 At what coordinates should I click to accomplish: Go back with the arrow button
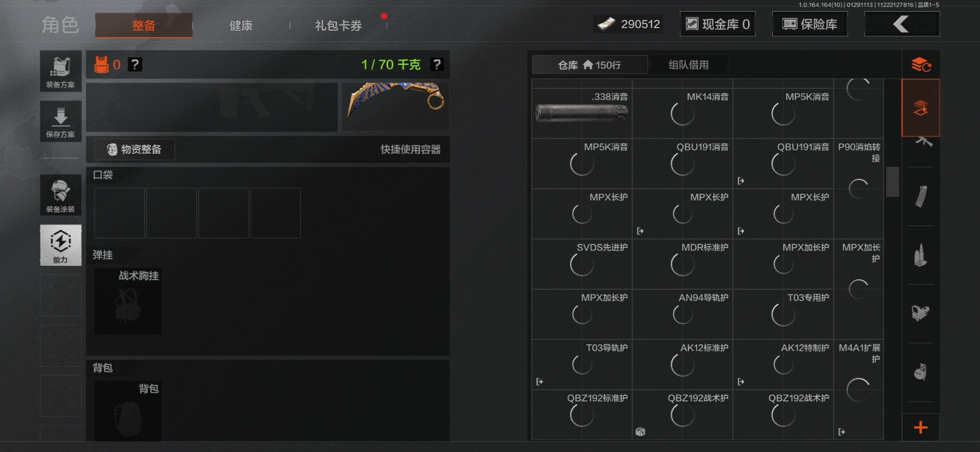click(x=902, y=24)
